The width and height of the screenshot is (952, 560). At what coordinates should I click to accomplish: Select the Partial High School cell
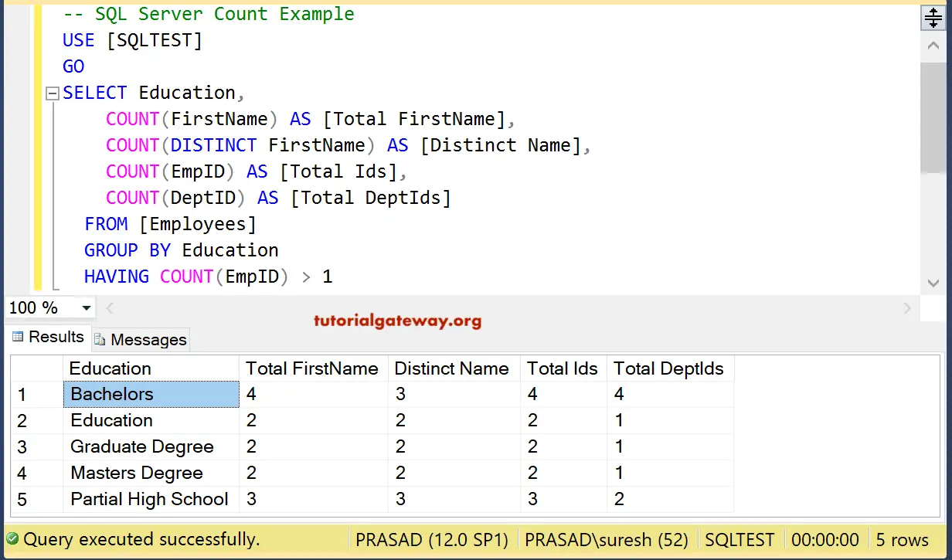click(151, 499)
